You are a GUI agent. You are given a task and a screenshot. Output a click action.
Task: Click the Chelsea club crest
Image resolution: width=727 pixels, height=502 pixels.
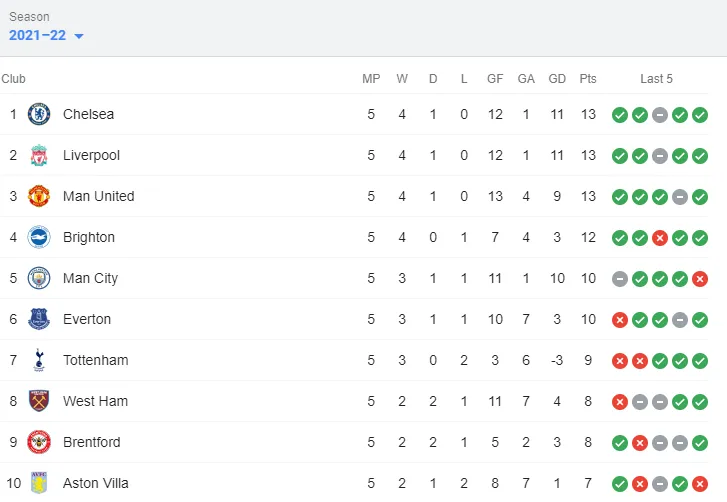[x=39, y=114]
